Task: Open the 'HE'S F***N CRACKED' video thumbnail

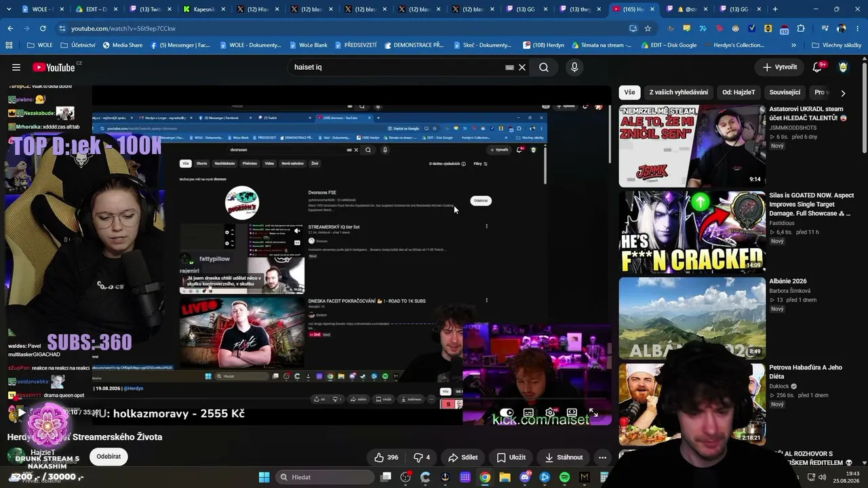Action: 692,232
